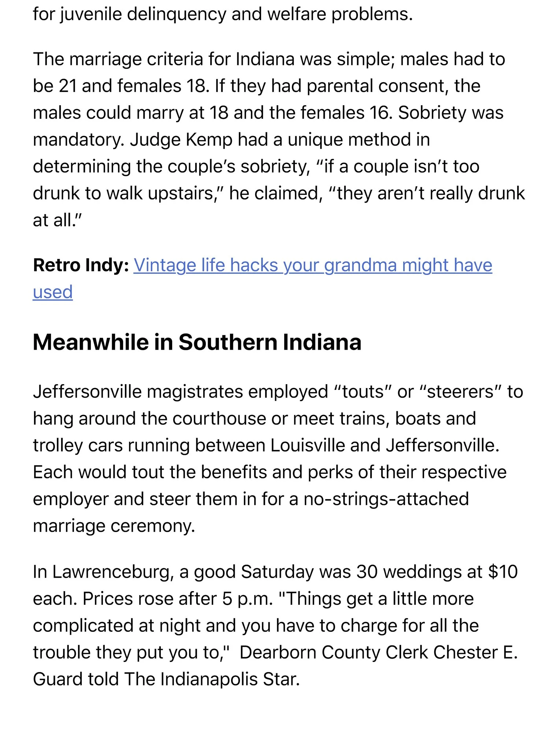The image size is (560, 733).
Task: Click the words 'marriage ceremony.' ending the paragraph
Action: tap(114, 526)
